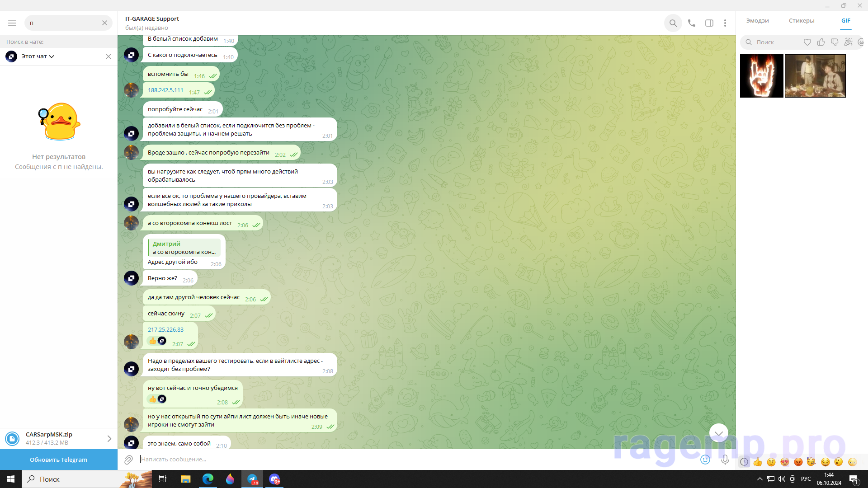Toggle the right sidebar panel icon
The height and width of the screenshot is (488, 868).
tap(709, 23)
